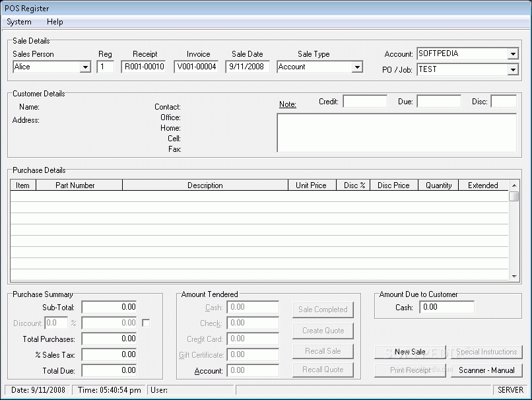The height and width of the screenshot is (400, 532).
Task: Click the Print Receipt button
Action: (x=410, y=370)
